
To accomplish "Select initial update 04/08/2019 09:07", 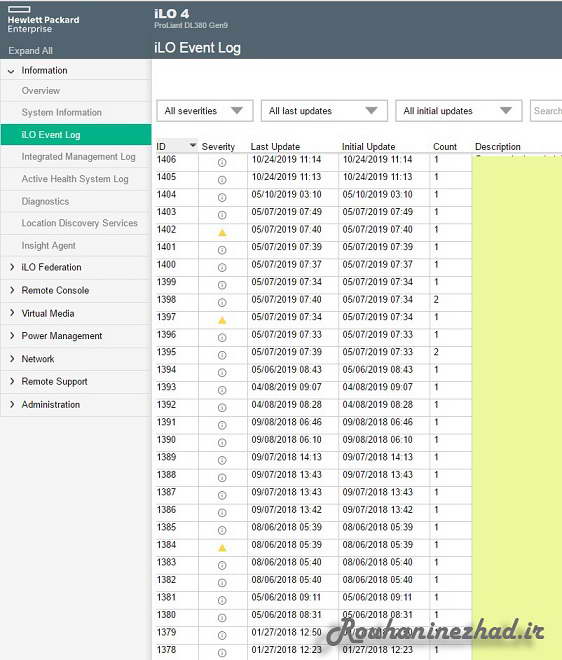I will click(377, 387).
